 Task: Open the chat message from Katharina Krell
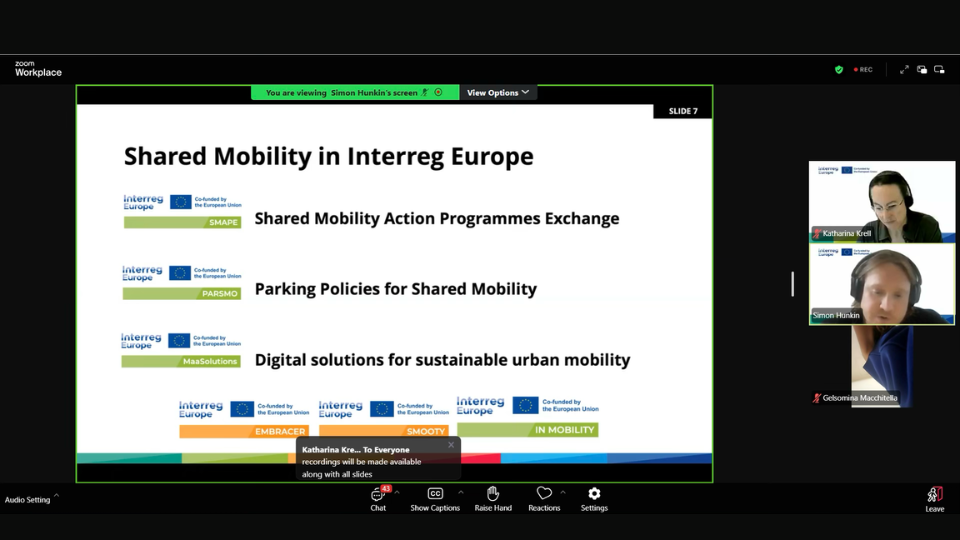[x=370, y=462]
